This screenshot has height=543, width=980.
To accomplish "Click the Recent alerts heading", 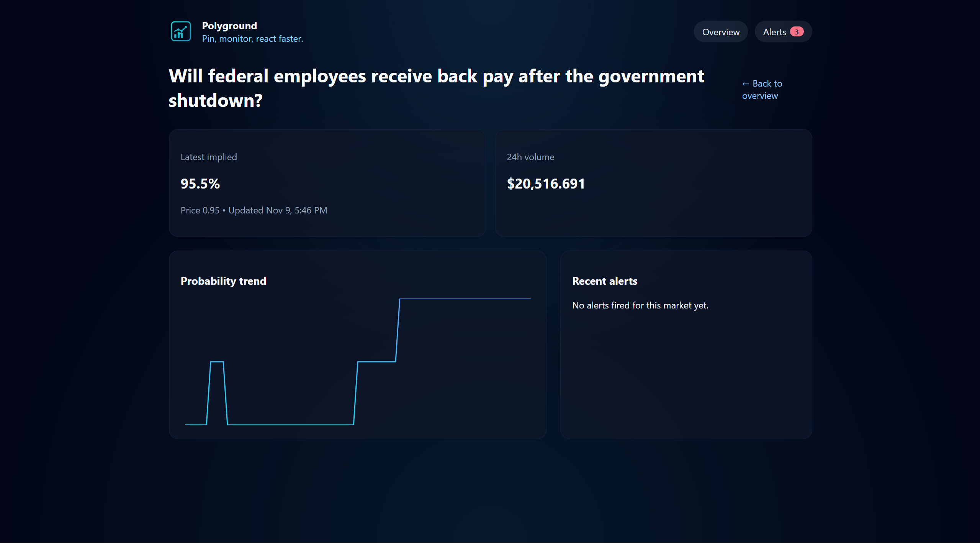I will (604, 281).
